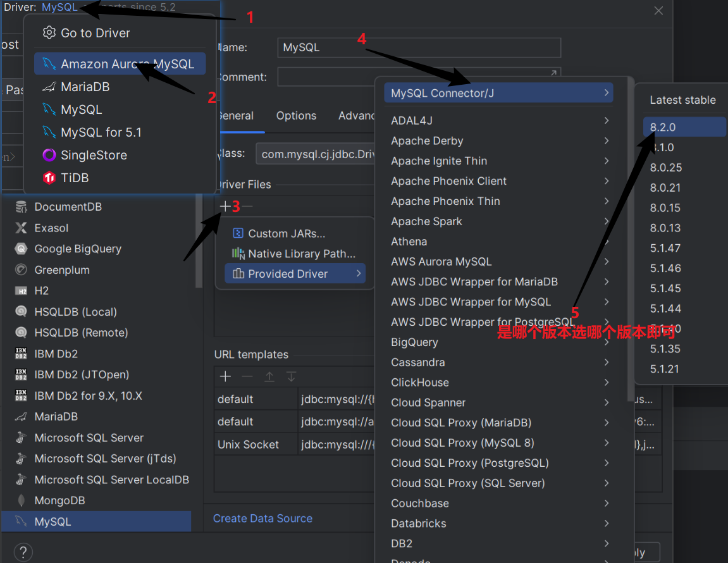Move URL template down with the arrow icon

point(291,376)
